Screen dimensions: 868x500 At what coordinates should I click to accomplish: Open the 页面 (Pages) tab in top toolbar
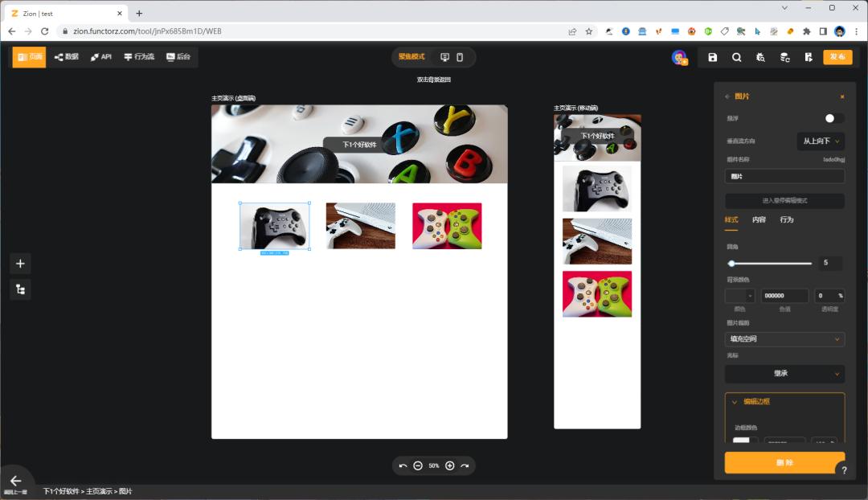click(x=30, y=56)
